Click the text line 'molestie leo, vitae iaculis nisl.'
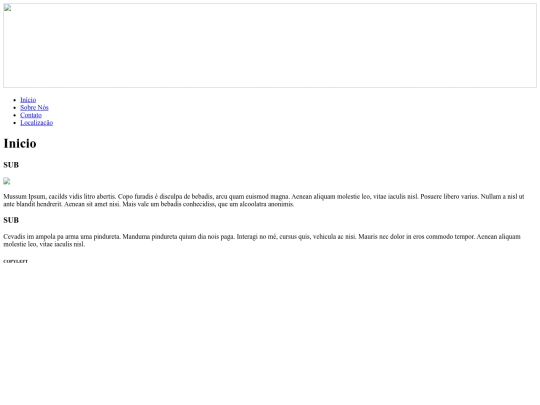The height and width of the screenshot is (405, 540). (x=44, y=244)
